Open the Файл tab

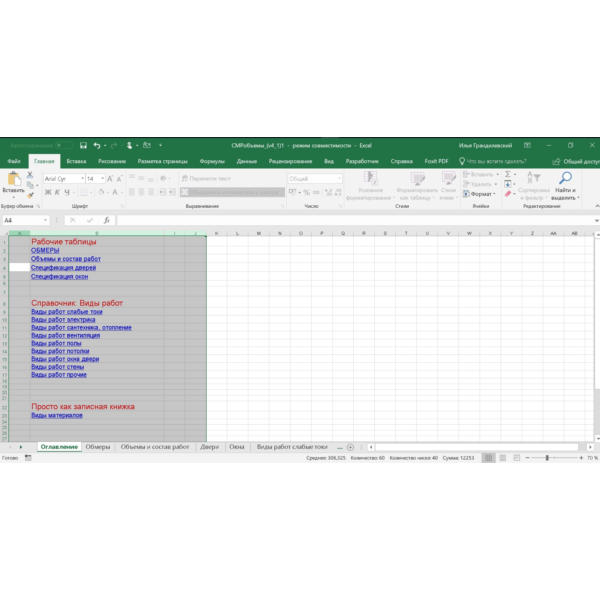point(14,161)
